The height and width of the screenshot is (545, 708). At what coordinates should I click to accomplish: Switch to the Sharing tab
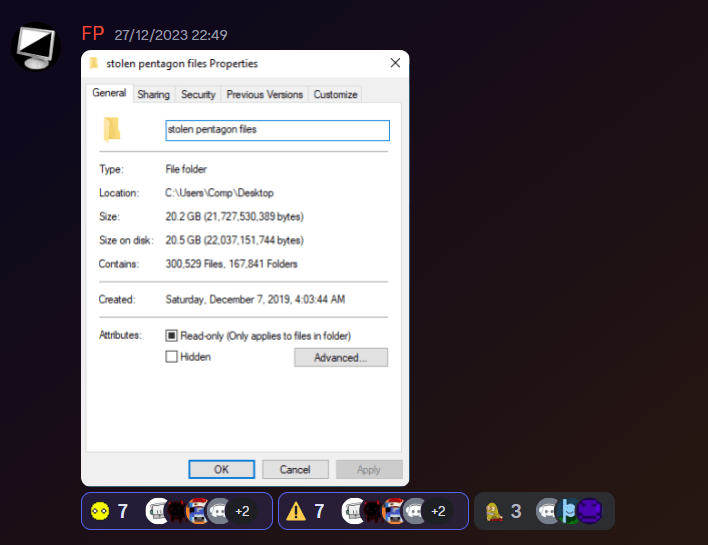154,95
